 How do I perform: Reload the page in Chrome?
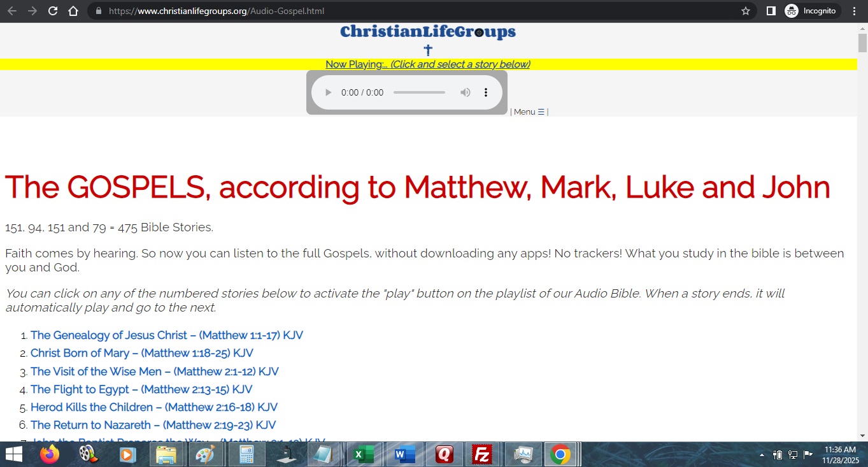[x=53, y=11]
